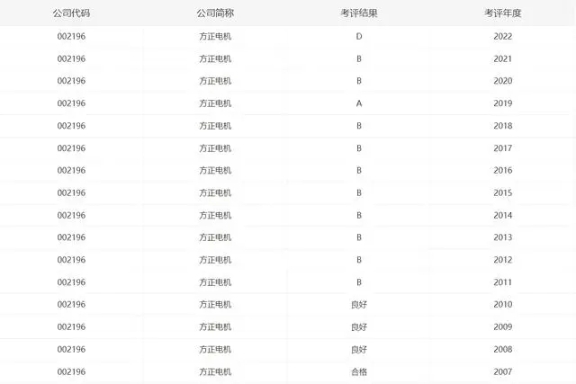Select the company code in the 2018 row

pyautogui.click(x=71, y=126)
